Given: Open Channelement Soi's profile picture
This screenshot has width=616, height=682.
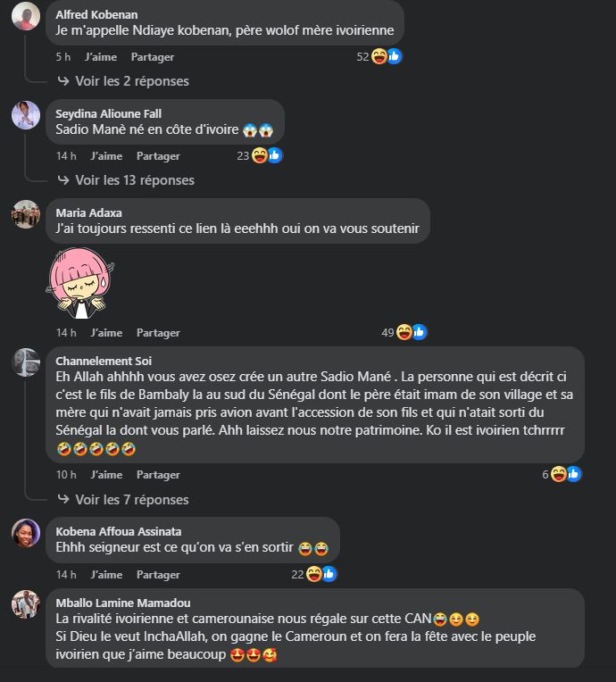Looking at the screenshot, I should (26, 362).
